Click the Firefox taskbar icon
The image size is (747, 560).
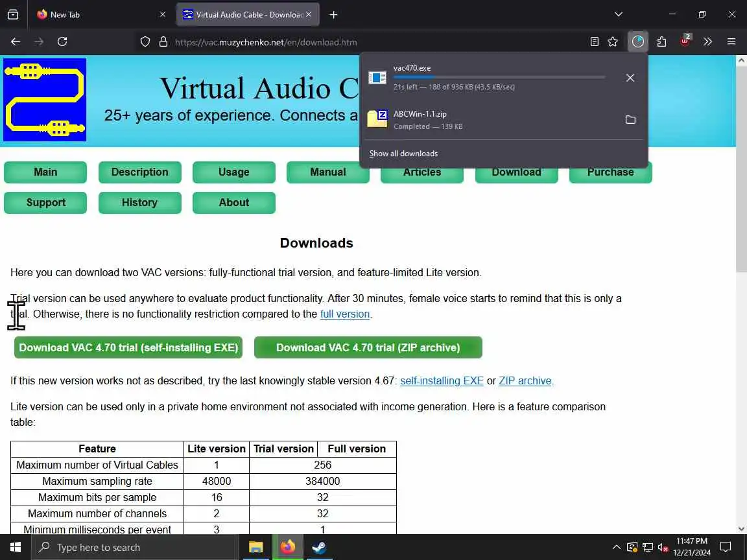pos(287,547)
